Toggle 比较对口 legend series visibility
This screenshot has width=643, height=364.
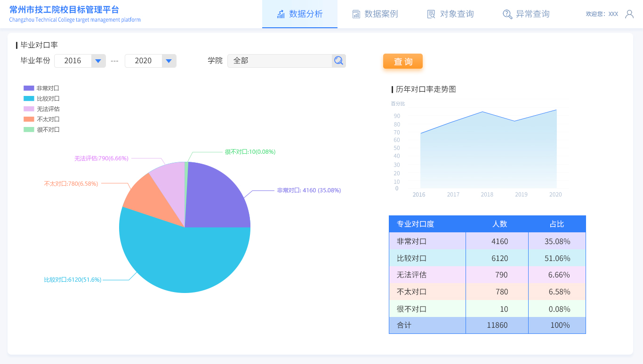tap(41, 99)
